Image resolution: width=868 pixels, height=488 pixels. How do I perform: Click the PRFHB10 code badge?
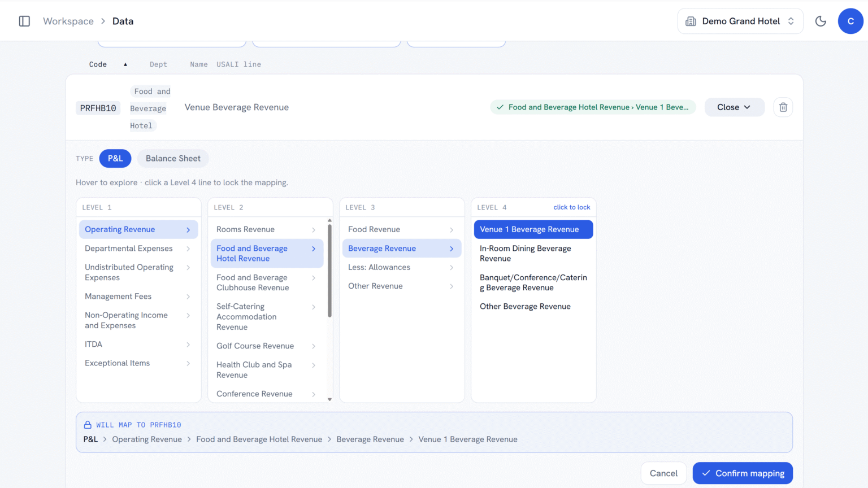(98, 108)
